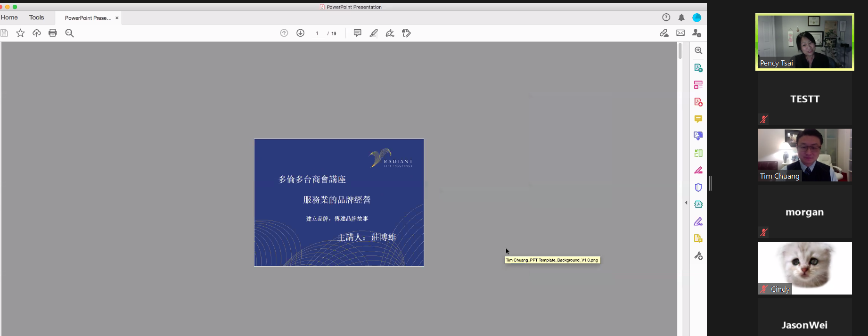Open the Combine Files tool

pos(698,136)
